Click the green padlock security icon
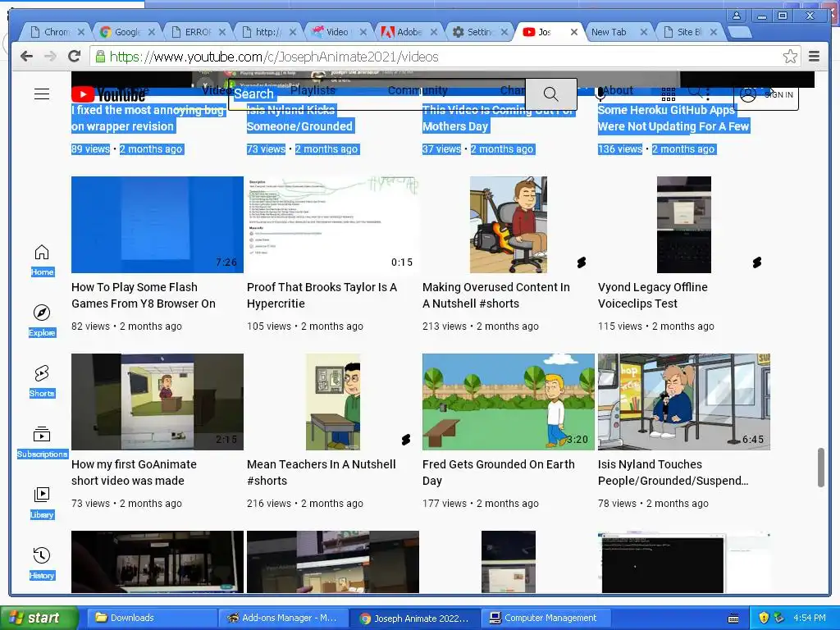The height and width of the screenshot is (630, 840). click(99, 57)
